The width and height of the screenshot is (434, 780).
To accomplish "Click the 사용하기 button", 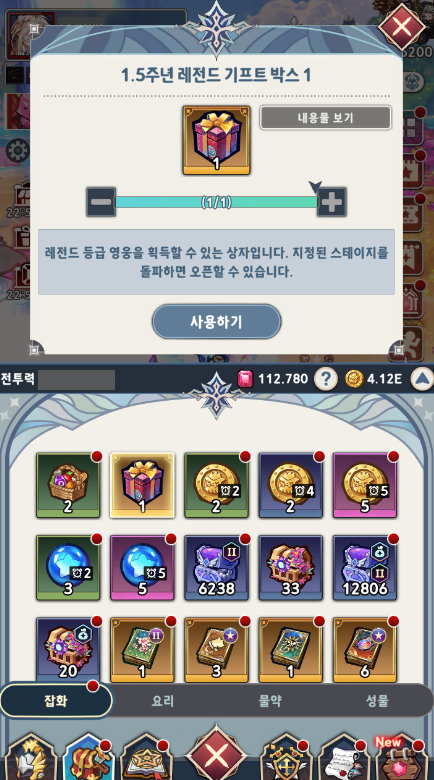I will coord(217,322).
